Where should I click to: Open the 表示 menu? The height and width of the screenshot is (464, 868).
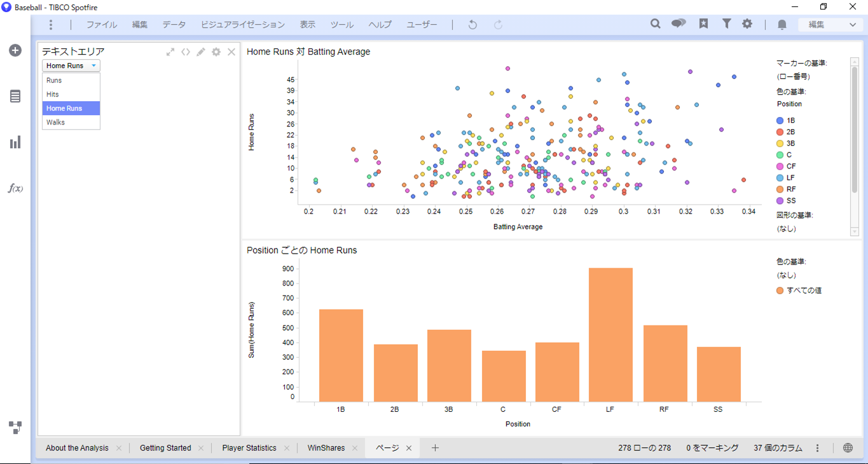308,25
